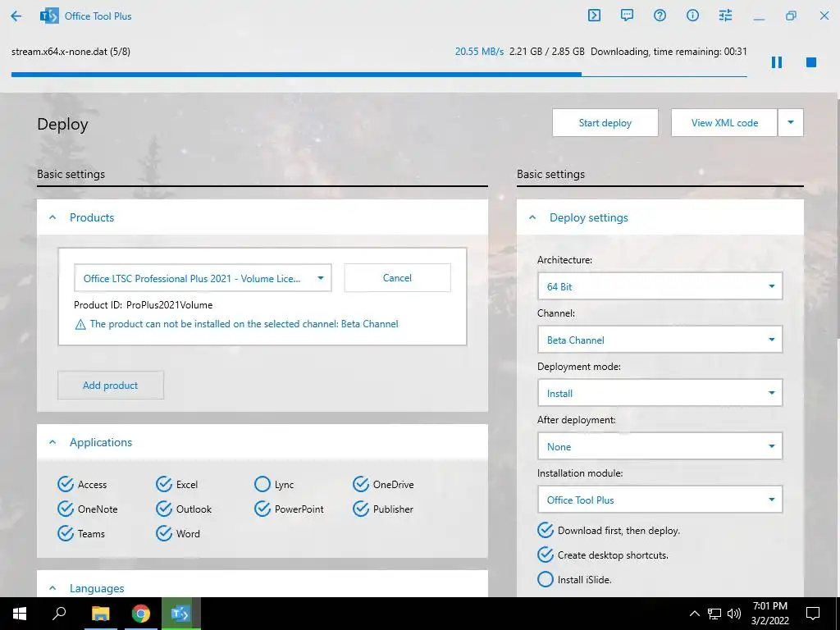Click the Beta Channel warning triangle icon
Screen dimensions: 840x630
pos(80,324)
